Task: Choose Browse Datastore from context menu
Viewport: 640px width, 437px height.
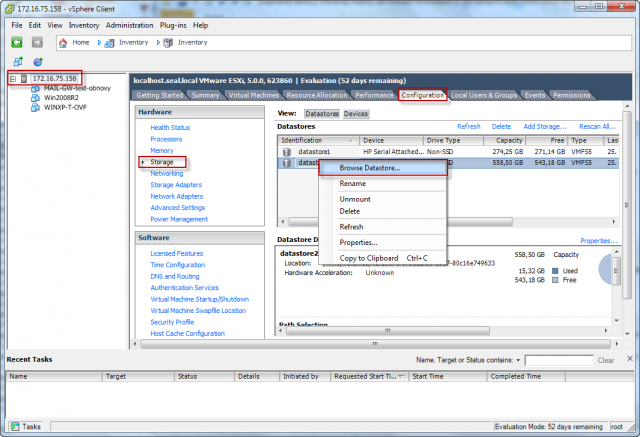Action: [x=383, y=168]
